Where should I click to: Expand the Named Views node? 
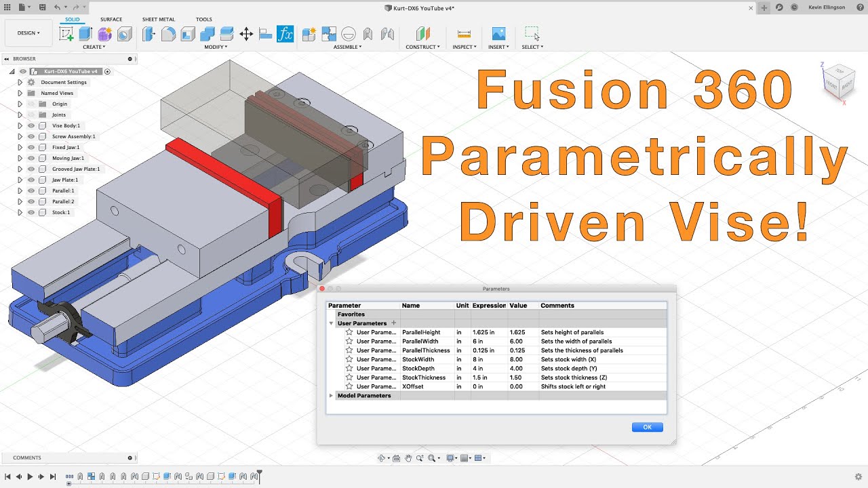20,93
